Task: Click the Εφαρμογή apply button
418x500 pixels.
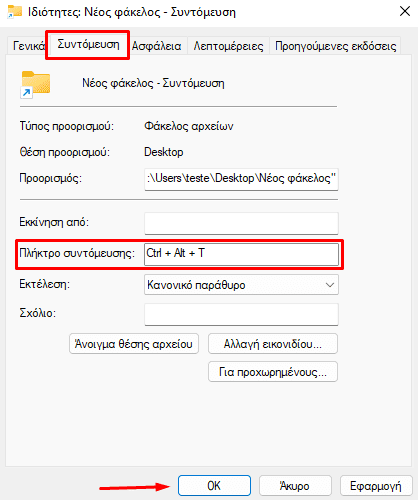Action: point(376,486)
